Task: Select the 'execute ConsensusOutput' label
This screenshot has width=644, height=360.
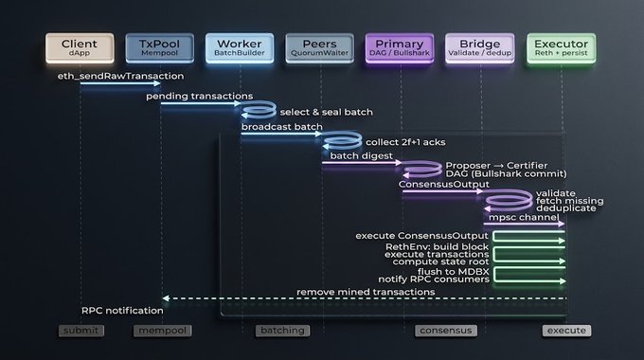Action: (421, 236)
